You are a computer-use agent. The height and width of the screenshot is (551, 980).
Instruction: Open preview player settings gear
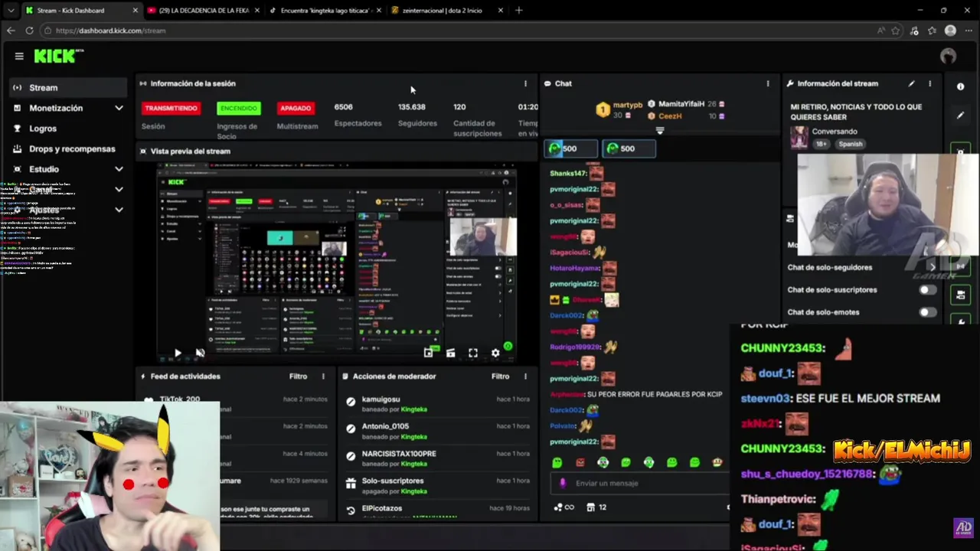pos(495,353)
